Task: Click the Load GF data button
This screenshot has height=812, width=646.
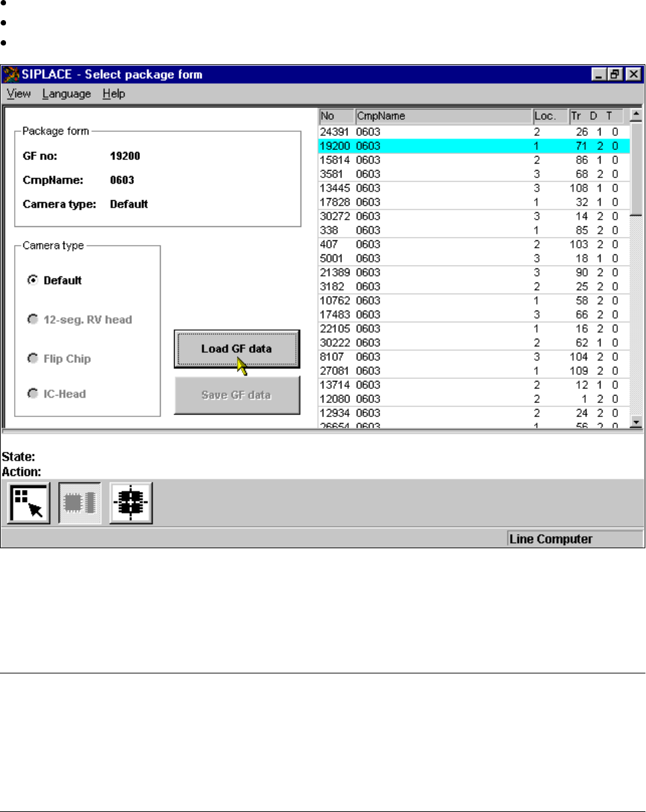Action: coord(236,349)
